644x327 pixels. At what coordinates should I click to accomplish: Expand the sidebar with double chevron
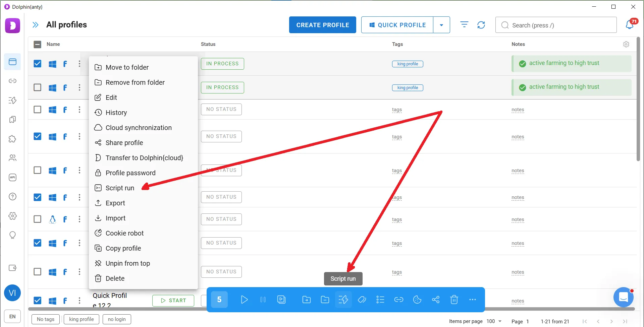point(35,25)
